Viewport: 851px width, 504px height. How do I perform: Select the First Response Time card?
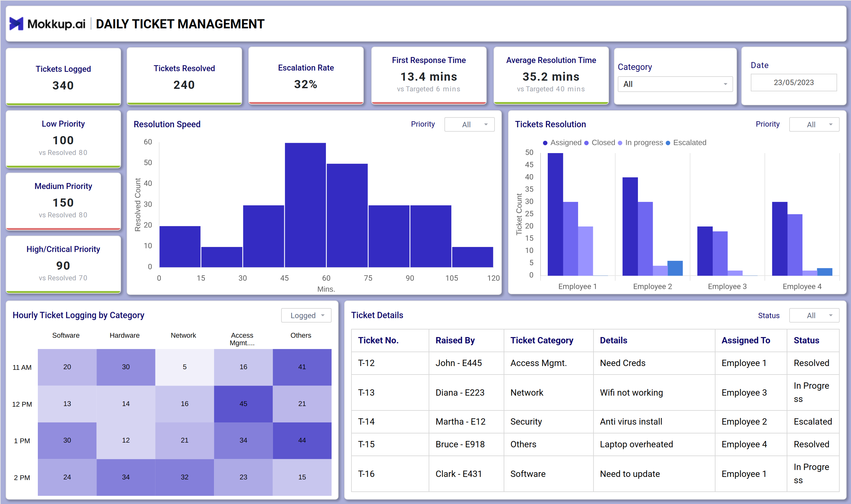[x=429, y=75]
